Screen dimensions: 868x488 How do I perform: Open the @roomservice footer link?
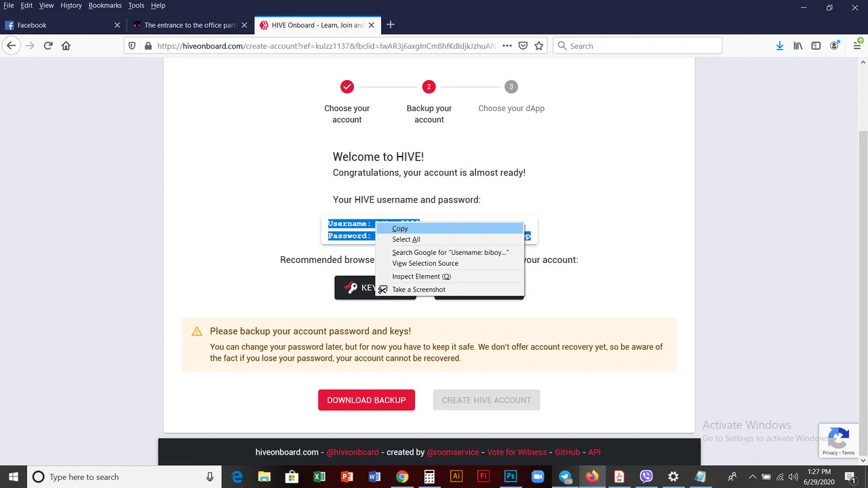pyautogui.click(x=452, y=452)
